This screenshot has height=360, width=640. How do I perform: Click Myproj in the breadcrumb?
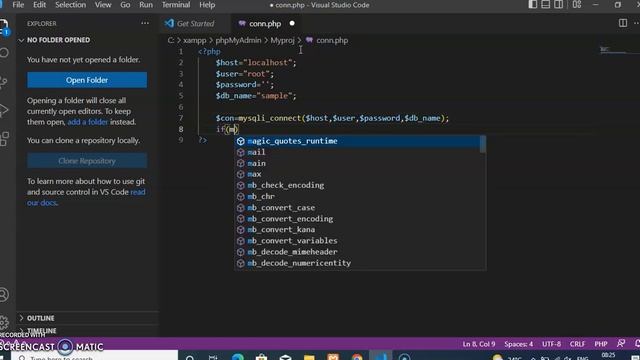tap(282, 40)
